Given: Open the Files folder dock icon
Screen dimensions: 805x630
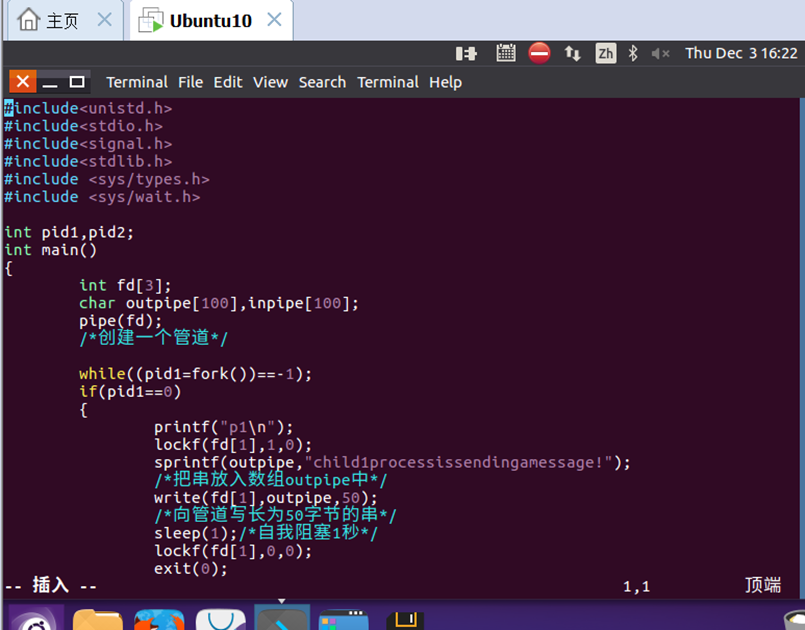Looking at the screenshot, I should tap(98, 619).
